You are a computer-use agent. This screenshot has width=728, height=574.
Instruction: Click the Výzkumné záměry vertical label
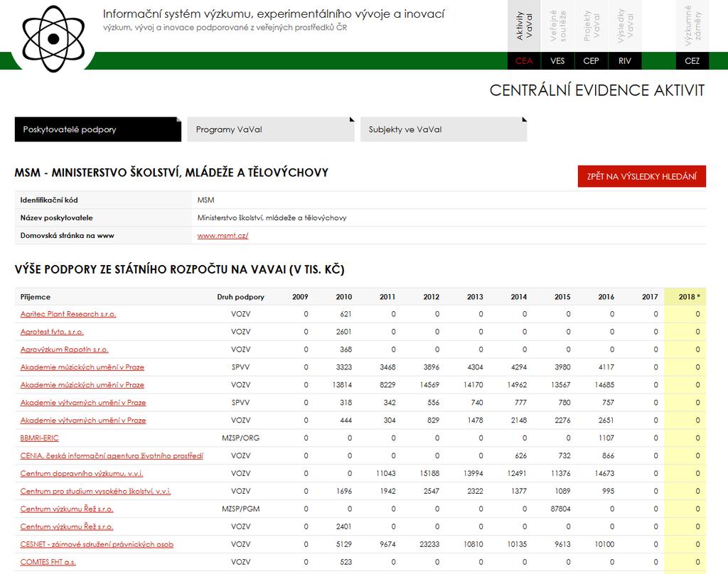point(692,26)
